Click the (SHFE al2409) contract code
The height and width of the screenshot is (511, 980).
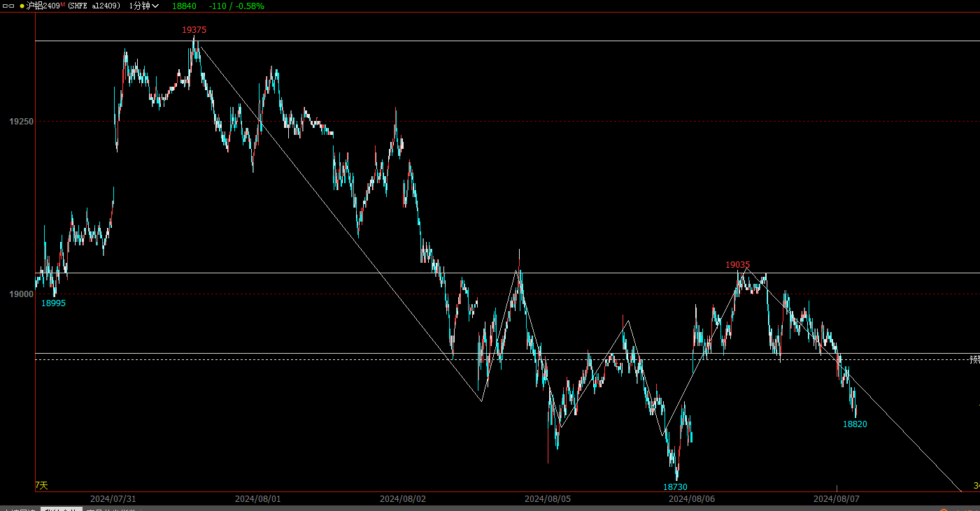tap(94, 6)
